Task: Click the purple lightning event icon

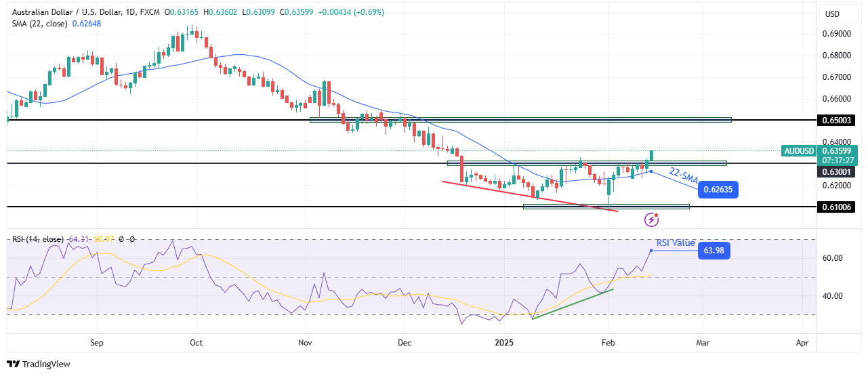Action: coord(652,219)
